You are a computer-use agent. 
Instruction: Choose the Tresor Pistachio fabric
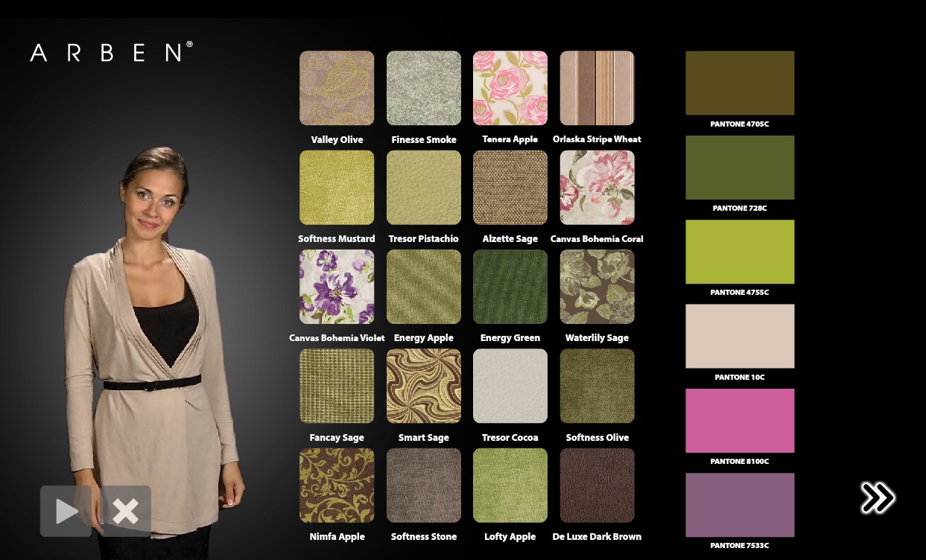point(424,188)
